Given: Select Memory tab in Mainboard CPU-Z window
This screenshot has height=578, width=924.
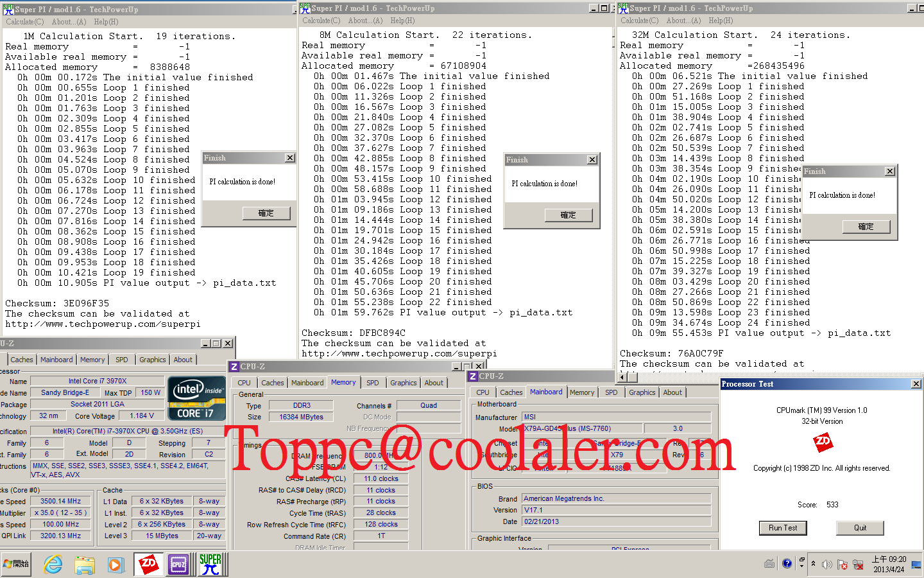Looking at the screenshot, I should [x=582, y=392].
